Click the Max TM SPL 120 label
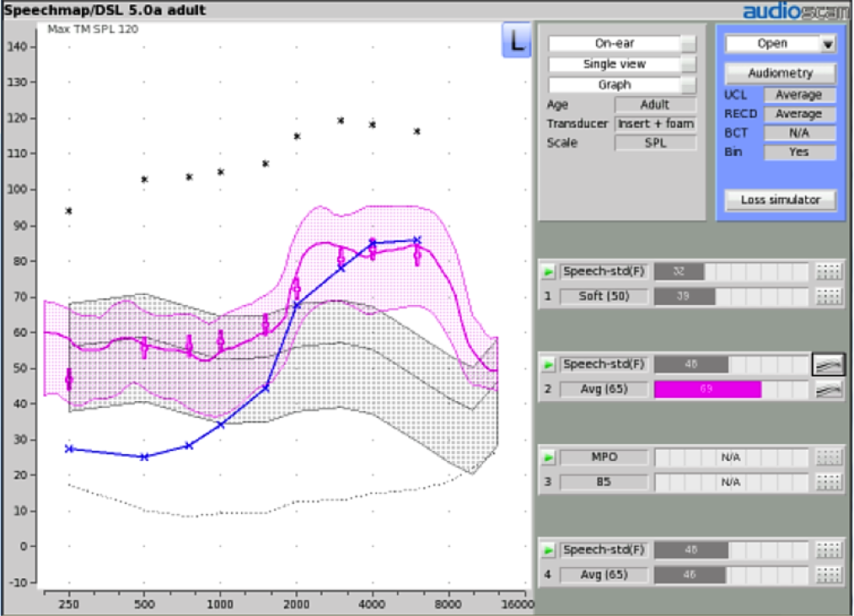The width and height of the screenshot is (854, 616). coord(93,29)
